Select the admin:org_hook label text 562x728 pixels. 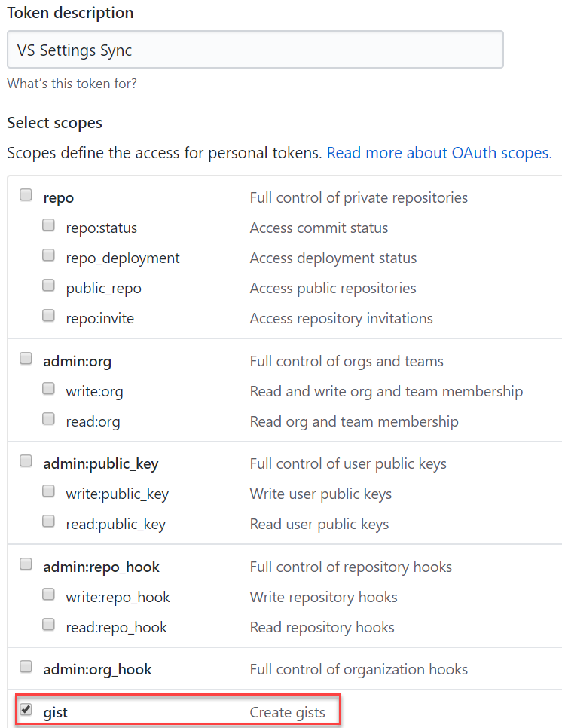[x=97, y=669]
